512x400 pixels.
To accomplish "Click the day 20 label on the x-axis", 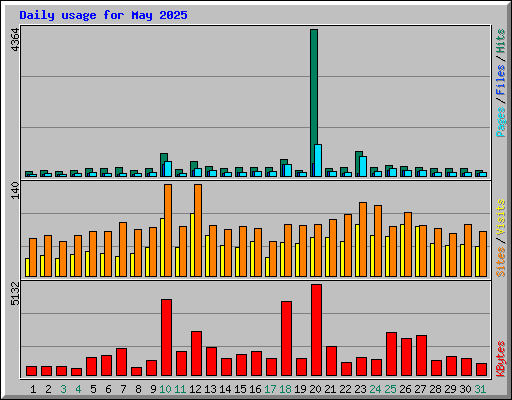I will click(x=315, y=389).
